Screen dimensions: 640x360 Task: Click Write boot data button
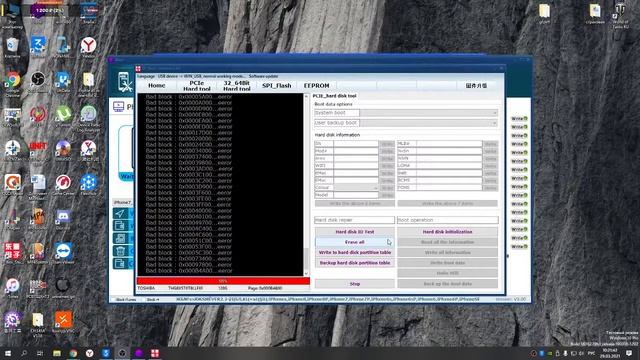coord(447,263)
